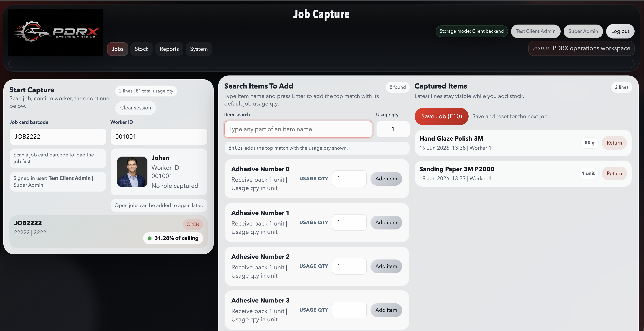Click Storage mode: Client backend badge
644x331 pixels.
tap(472, 31)
